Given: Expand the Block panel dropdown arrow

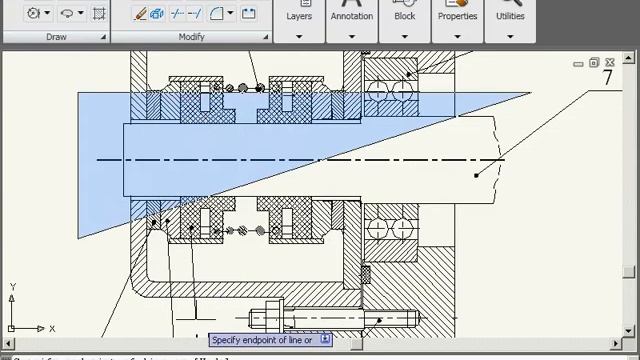Looking at the screenshot, I should [404, 36].
